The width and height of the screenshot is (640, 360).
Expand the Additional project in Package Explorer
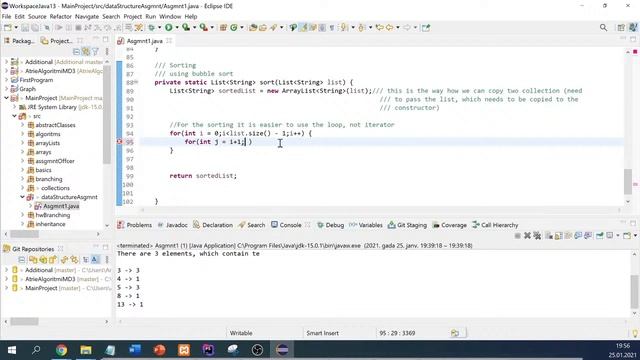[x=6, y=62]
